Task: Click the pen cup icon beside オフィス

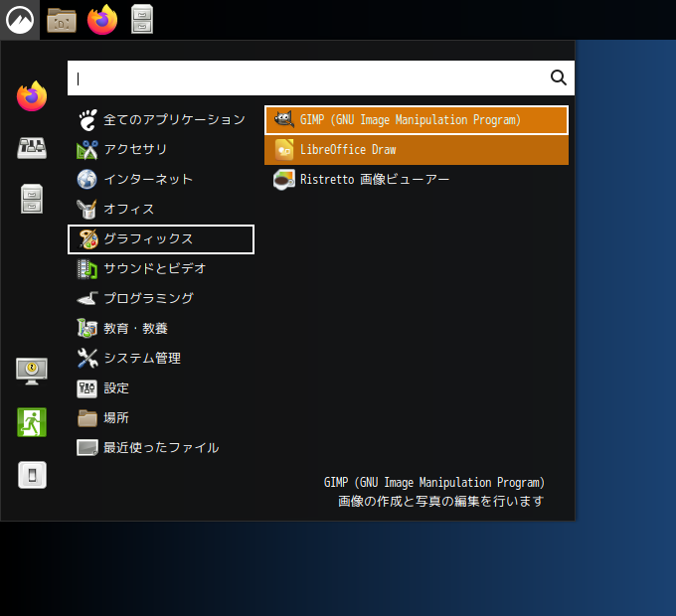Action: (87, 209)
